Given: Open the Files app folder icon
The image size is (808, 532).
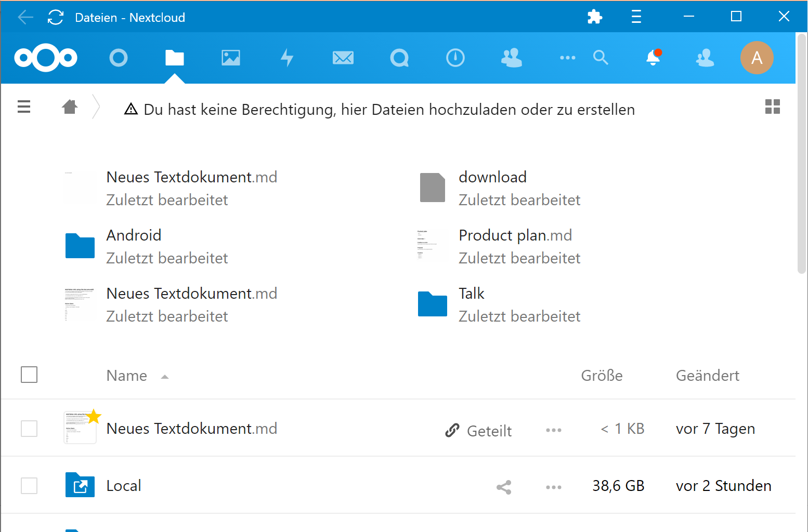Looking at the screenshot, I should (175, 58).
